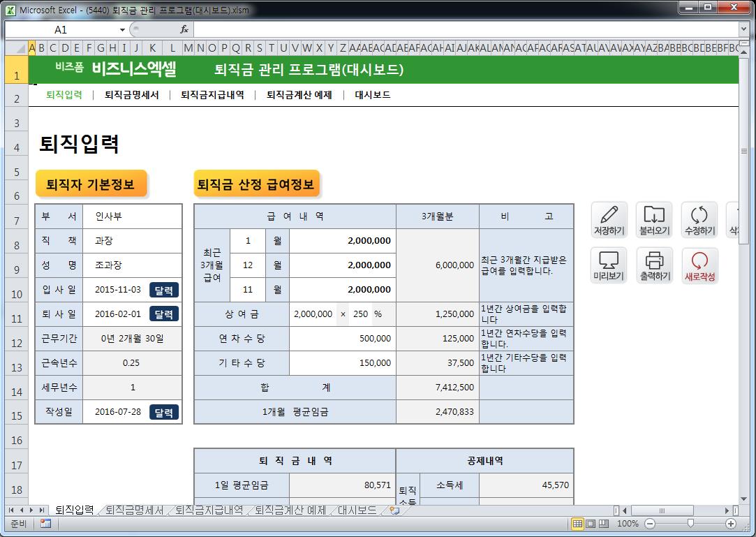
Task: Click the insert function fx icon
Action: (x=184, y=29)
